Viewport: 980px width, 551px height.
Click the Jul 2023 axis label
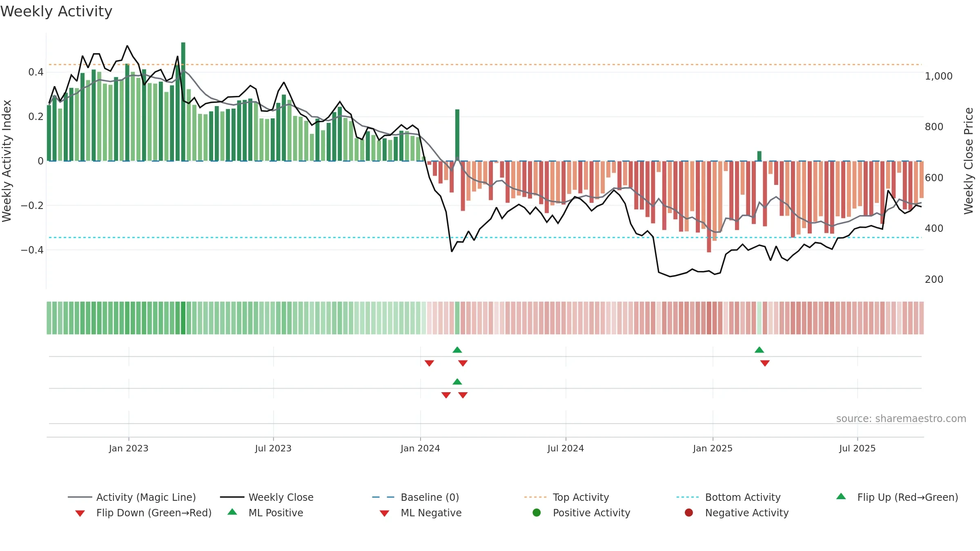click(x=273, y=448)
